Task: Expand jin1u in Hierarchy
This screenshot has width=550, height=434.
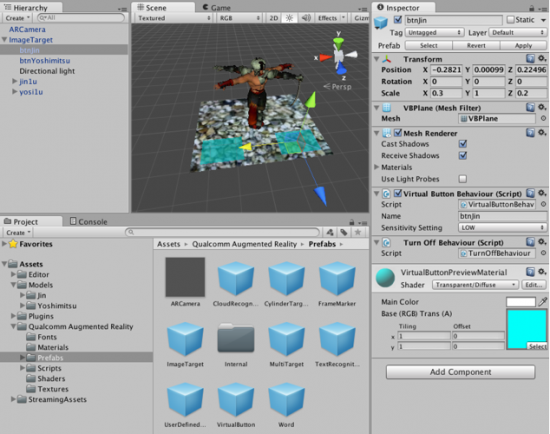Action: pos(14,81)
